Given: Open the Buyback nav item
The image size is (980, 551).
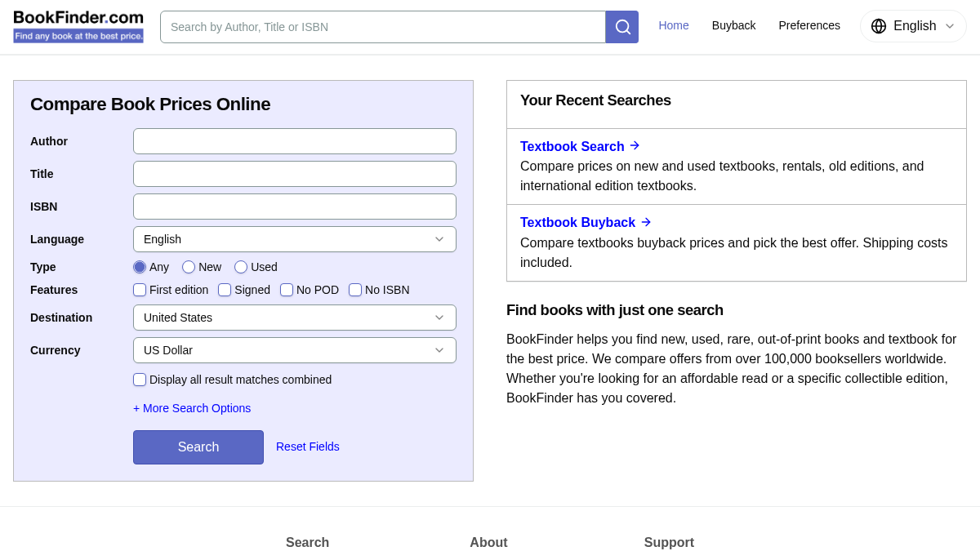Looking at the screenshot, I should [x=733, y=25].
